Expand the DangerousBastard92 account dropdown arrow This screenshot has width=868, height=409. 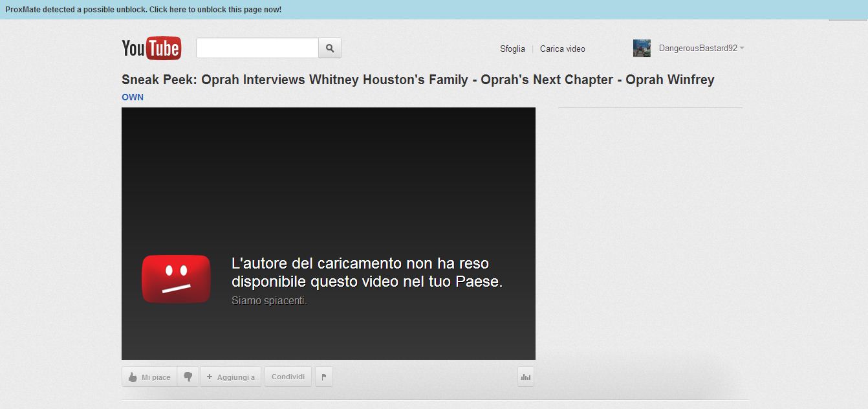(x=742, y=49)
